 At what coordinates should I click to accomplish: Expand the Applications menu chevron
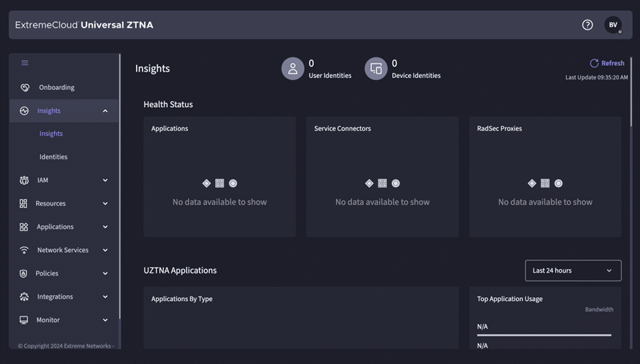pos(106,227)
